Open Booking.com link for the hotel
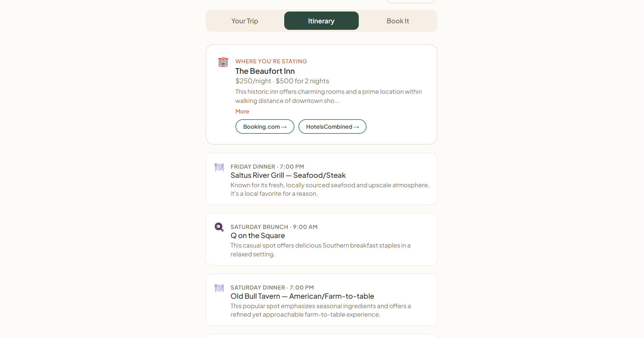644x338 pixels. pyautogui.click(x=265, y=127)
